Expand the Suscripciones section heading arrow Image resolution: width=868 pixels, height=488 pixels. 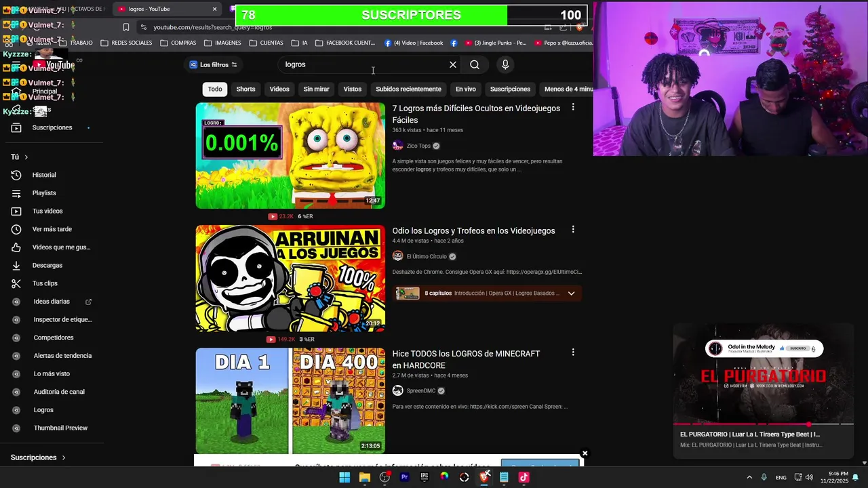click(64, 457)
